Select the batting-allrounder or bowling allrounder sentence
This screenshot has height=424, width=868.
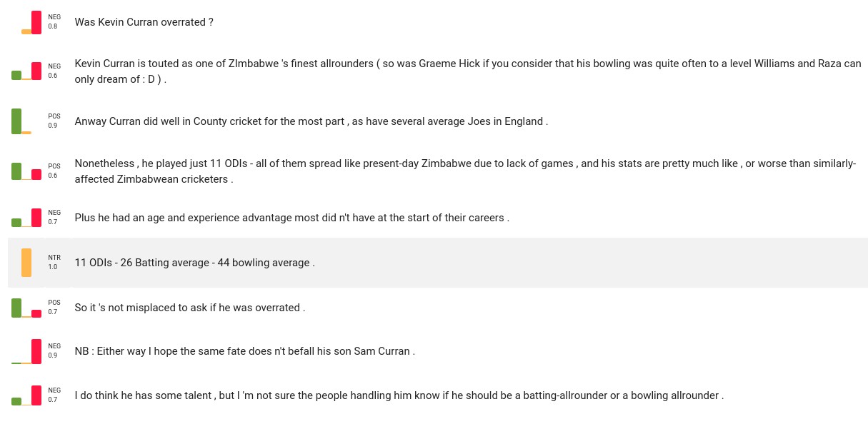click(399, 395)
